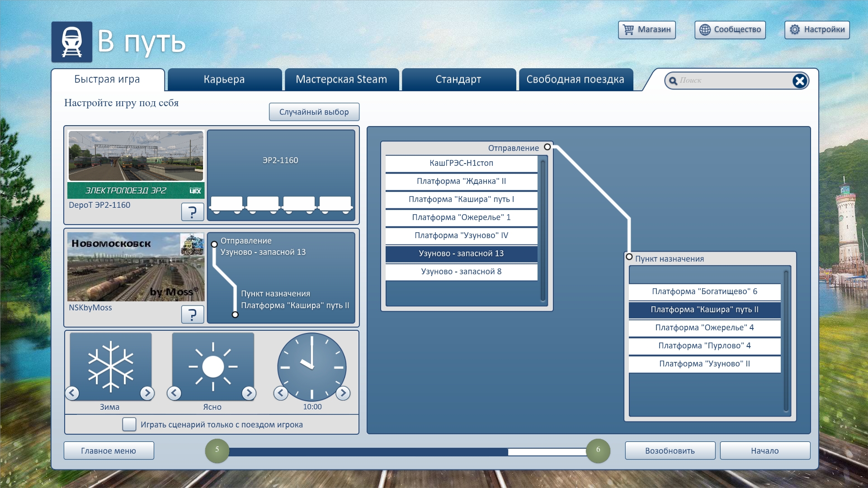
Task: Open Настройки settings
Action: pos(817,30)
